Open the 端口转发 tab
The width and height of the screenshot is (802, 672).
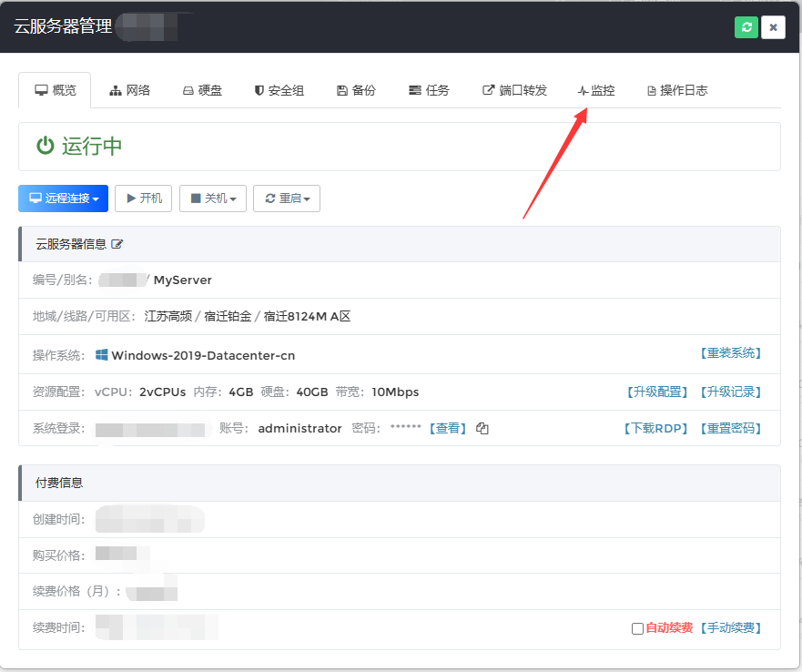tap(515, 90)
